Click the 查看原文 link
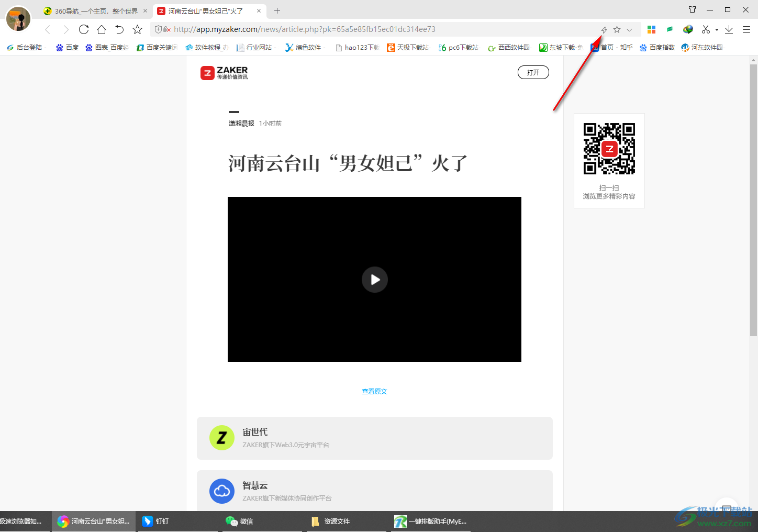This screenshot has height=532, width=758. click(x=374, y=392)
